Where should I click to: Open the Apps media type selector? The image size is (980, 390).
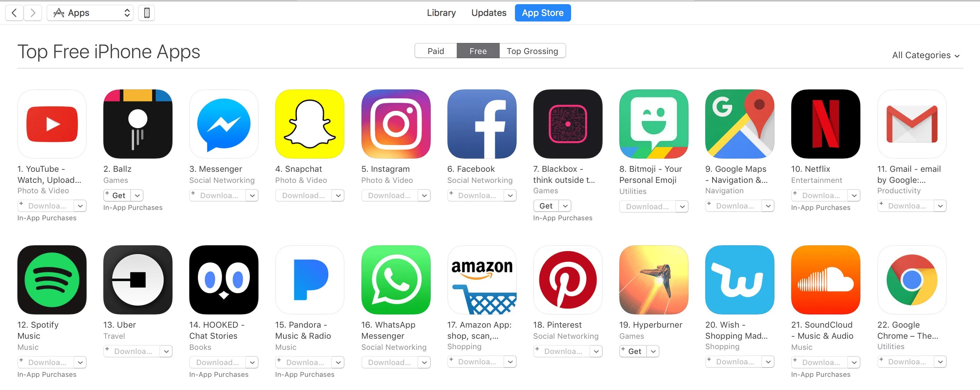(x=90, y=13)
